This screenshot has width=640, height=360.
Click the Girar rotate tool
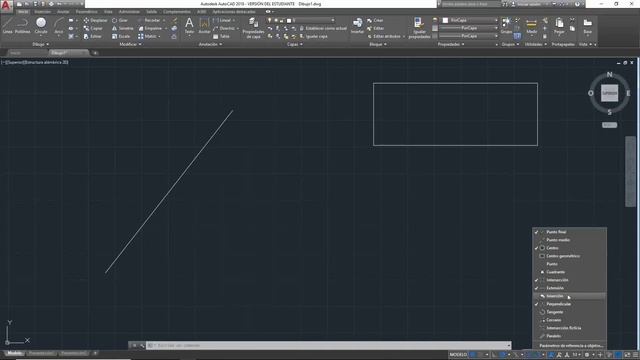coord(120,20)
